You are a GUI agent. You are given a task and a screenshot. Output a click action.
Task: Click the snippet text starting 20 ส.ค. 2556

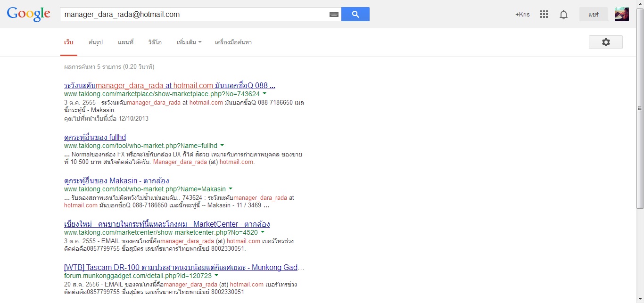pyautogui.click(x=181, y=288)
